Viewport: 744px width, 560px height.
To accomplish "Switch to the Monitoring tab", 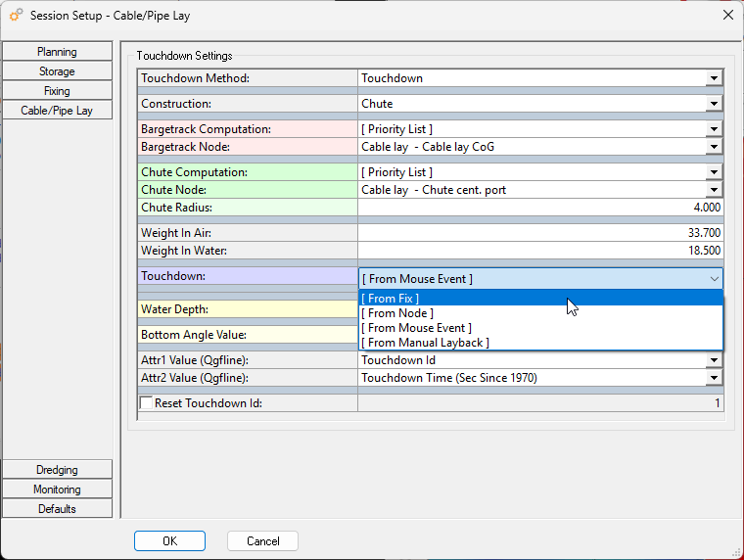I will pyautogui.click(x=57, y=490).
